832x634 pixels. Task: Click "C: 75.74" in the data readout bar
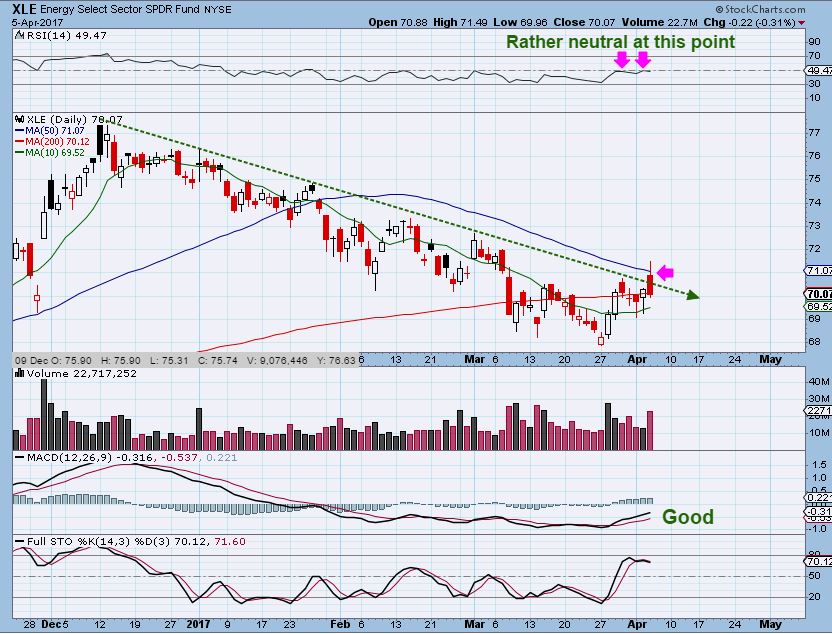pyautogui.click(x=218, y=361)
